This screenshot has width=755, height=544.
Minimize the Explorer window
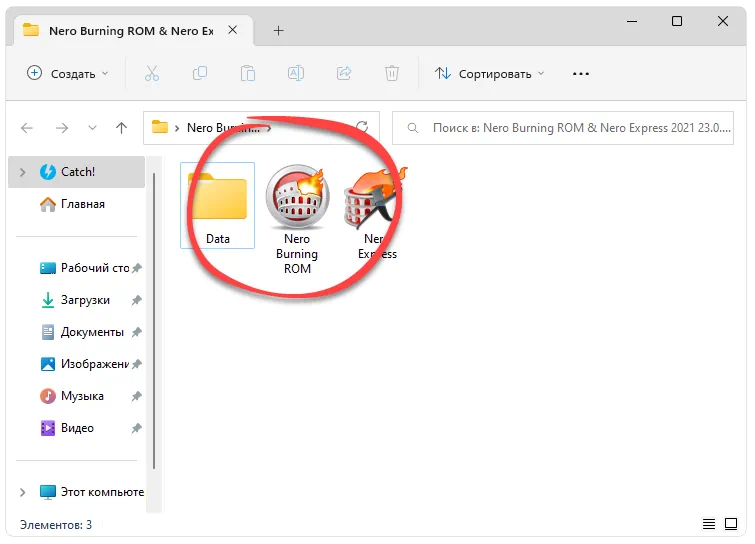(632, 21)
